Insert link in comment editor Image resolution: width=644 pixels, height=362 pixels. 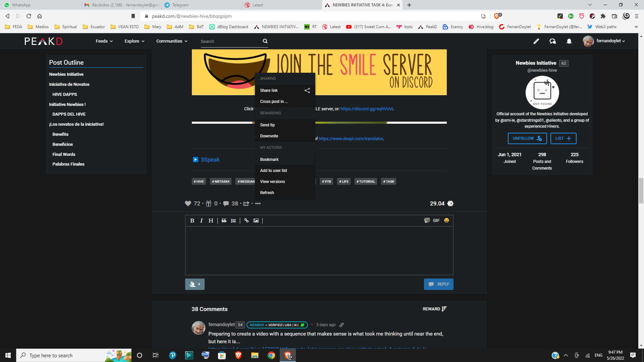[247, 221]
